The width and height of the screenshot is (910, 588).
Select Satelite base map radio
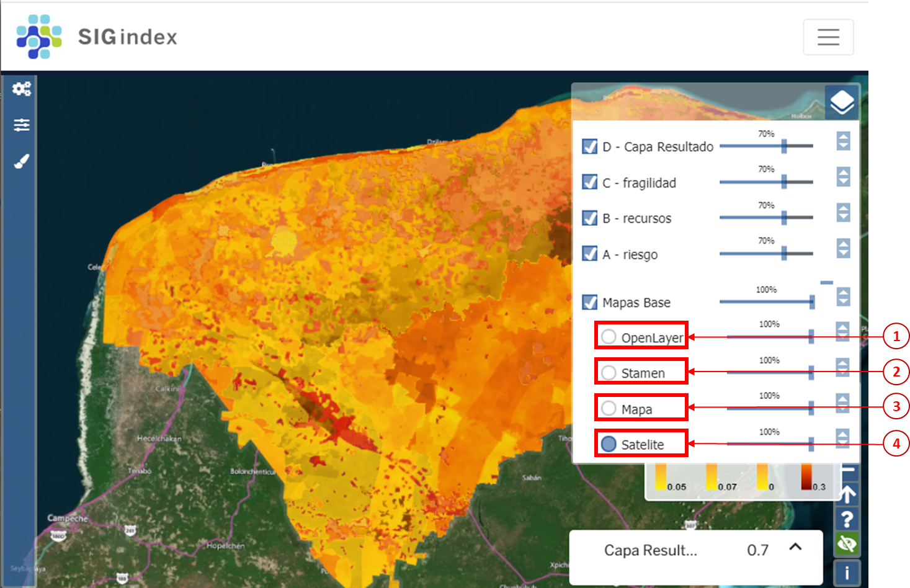coord(609,444)
